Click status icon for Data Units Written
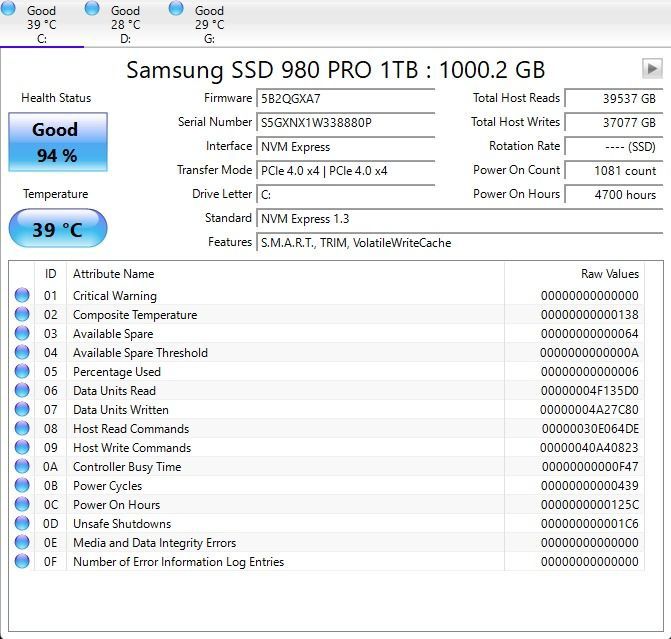 22,409
